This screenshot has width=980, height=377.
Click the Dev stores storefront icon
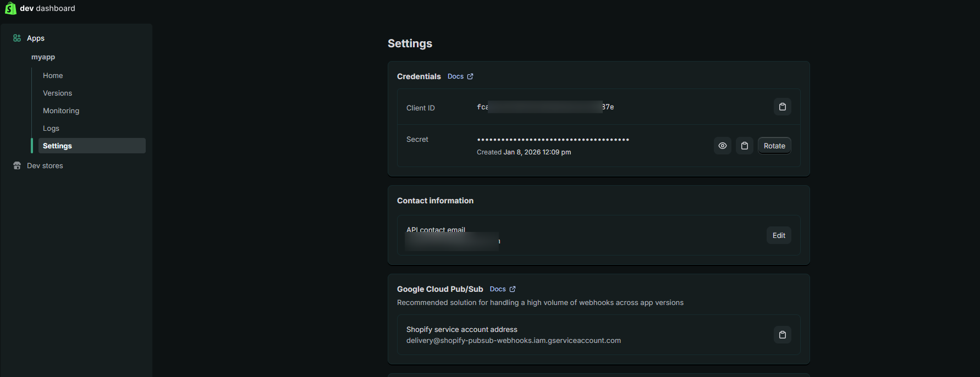click(17, 165)
